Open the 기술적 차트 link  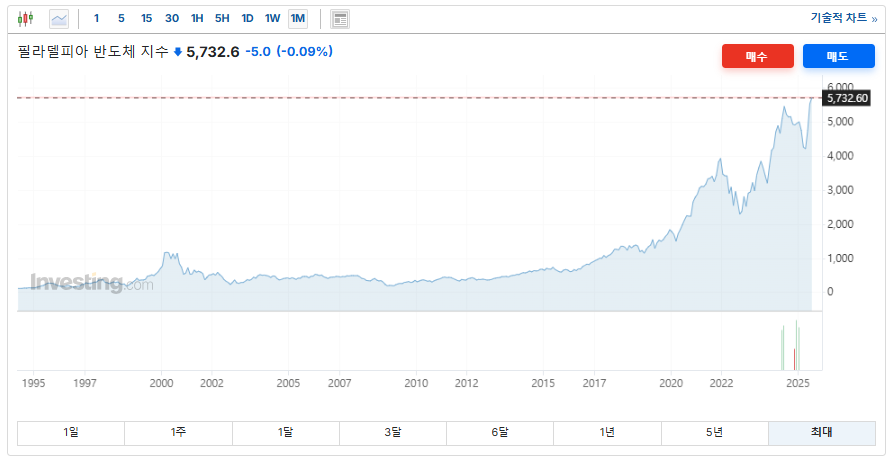(844, 18)
